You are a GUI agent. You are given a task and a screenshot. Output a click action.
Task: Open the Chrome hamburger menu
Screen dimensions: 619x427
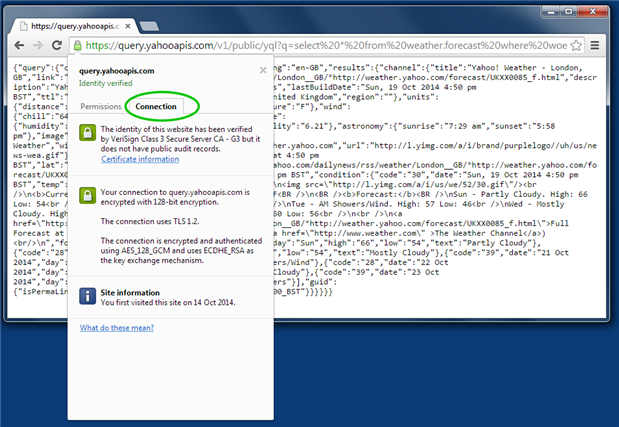595,45
